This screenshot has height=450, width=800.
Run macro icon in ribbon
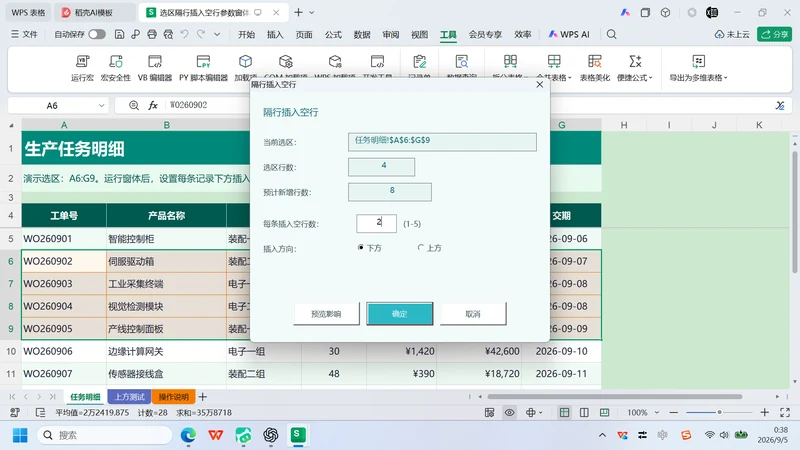[x=82, y=62]
